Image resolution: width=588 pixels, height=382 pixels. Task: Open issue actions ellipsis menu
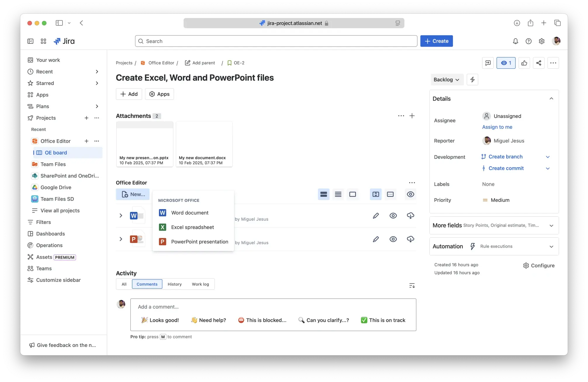point(553,63)
